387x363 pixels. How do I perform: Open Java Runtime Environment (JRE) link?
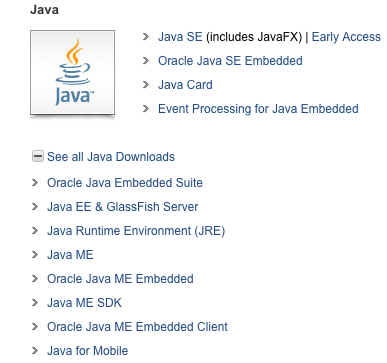136,231
